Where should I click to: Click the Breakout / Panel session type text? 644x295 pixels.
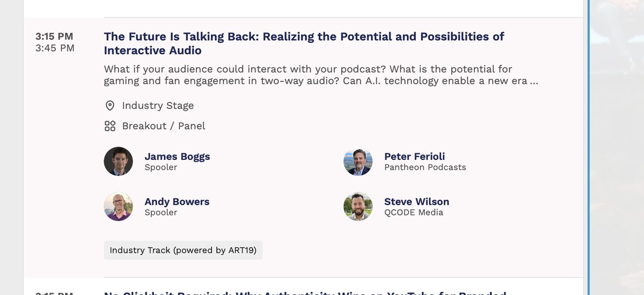click(x=164, y=126)
